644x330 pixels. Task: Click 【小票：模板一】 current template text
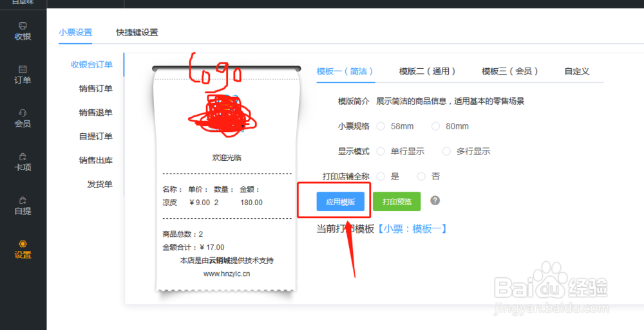(412, 229)
